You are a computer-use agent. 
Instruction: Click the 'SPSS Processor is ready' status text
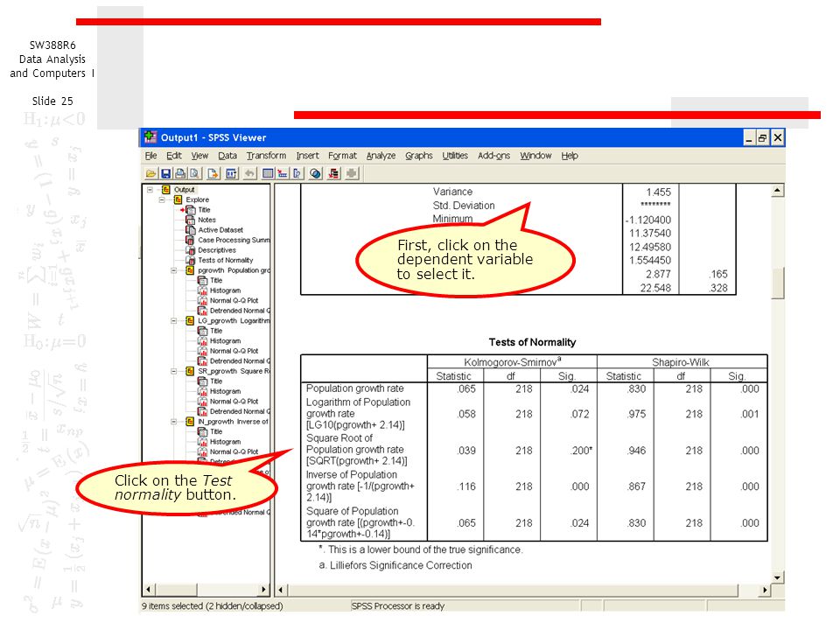point(397,606)
